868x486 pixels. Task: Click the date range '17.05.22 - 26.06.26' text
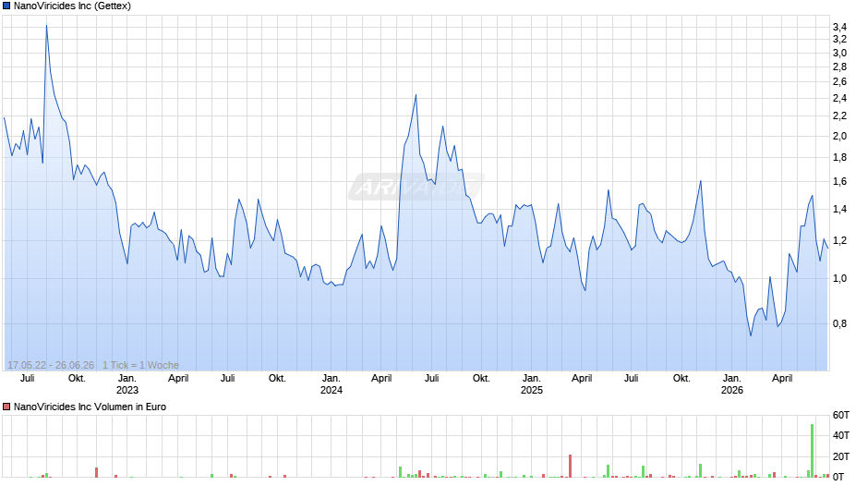click(51, 365)
